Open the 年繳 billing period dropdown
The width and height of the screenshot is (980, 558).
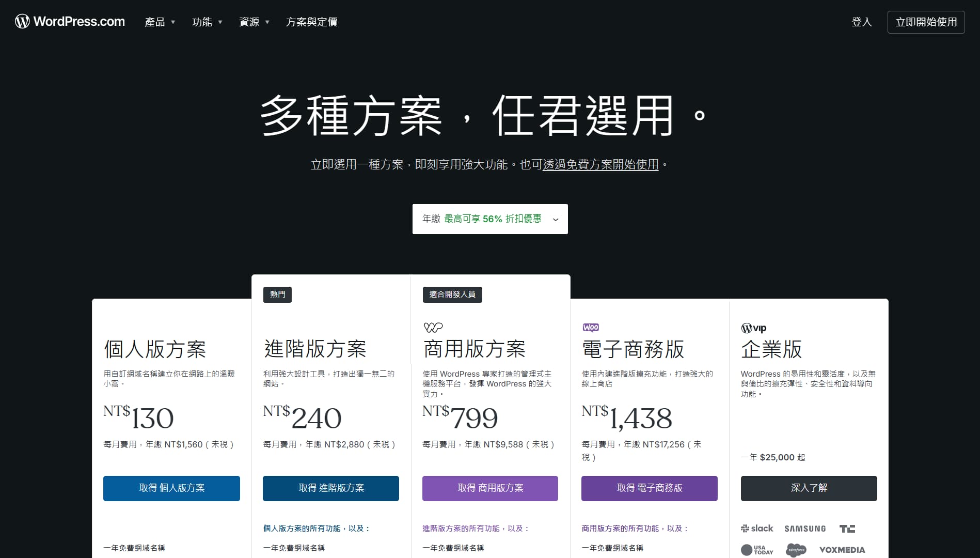point(490,219)
